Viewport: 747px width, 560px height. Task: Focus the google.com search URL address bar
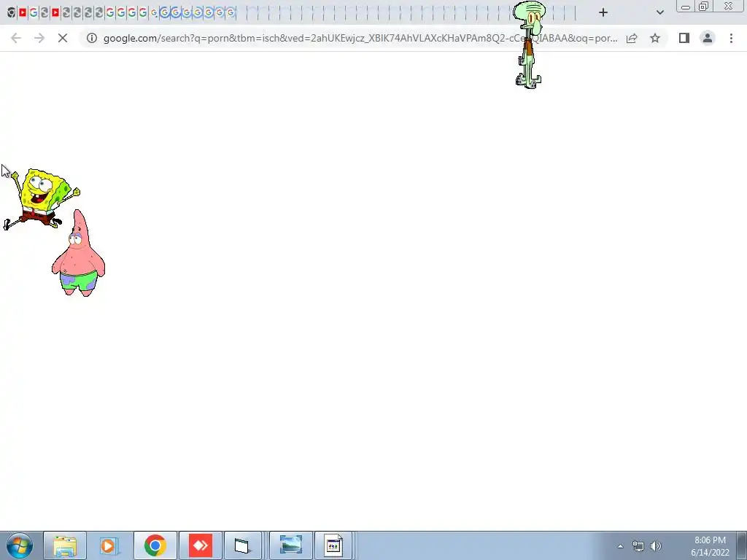coord(360,38)
